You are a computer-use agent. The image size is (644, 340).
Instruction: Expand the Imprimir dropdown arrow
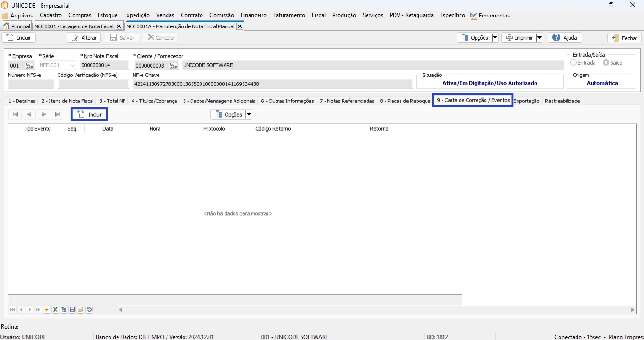539,38
